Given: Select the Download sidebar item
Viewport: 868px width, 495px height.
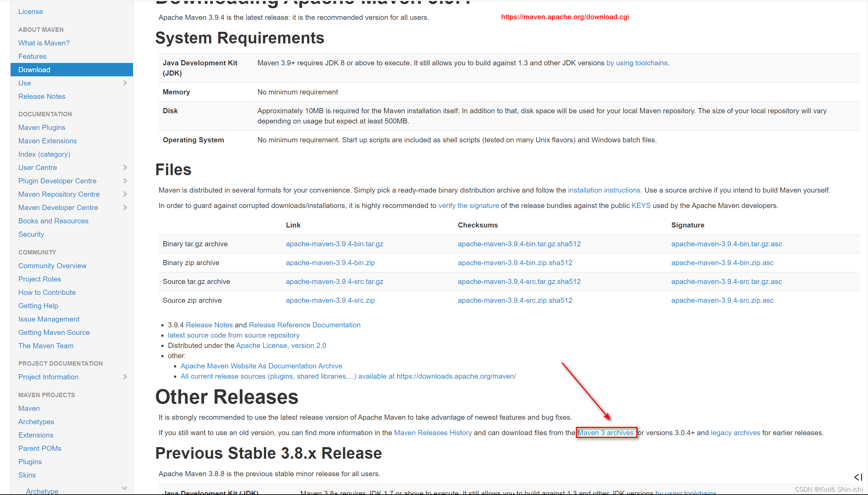Looking at the screenshot, I should [72, 70].
